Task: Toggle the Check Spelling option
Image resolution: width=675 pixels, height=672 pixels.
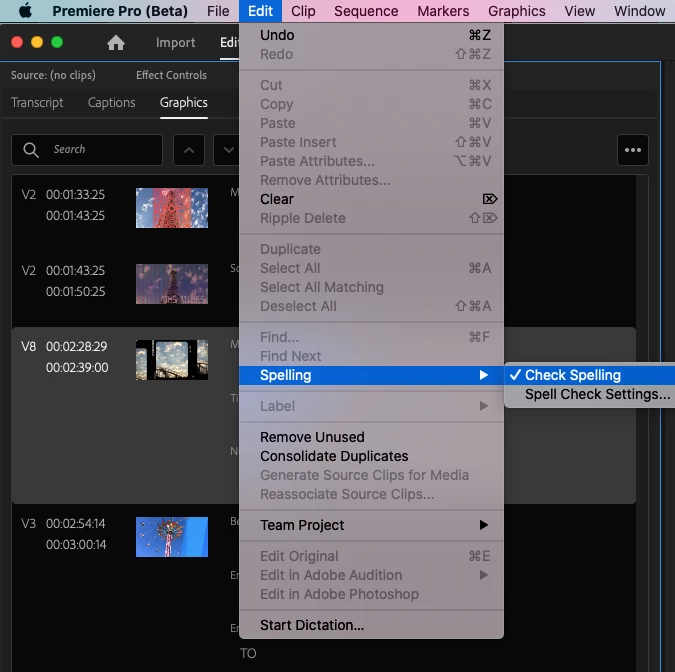Action: click(589, 375)
